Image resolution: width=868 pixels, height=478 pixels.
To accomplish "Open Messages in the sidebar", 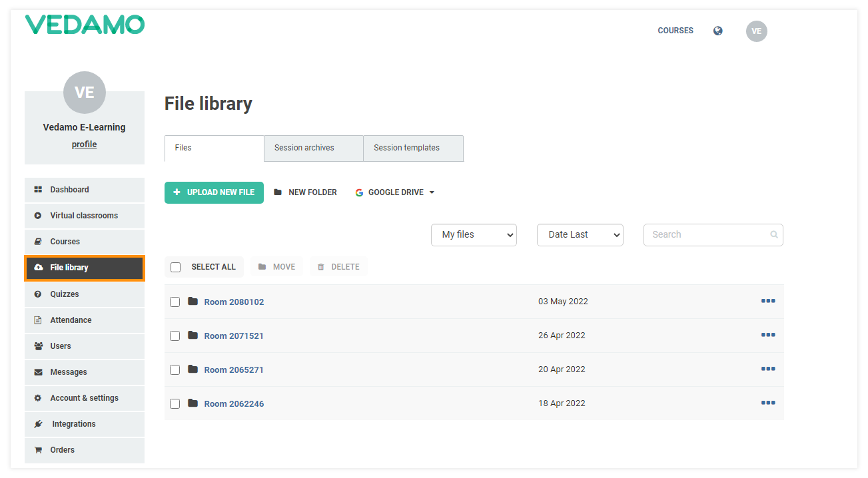I will point(85,372).
